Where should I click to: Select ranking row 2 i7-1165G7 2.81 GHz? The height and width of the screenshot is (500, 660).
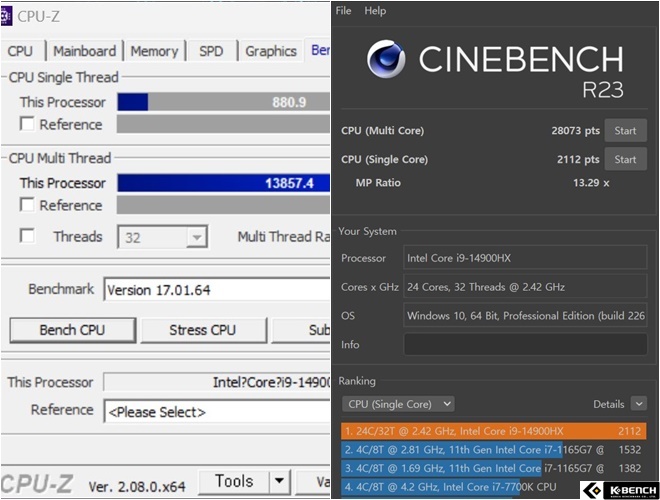(x=494, y=449)
